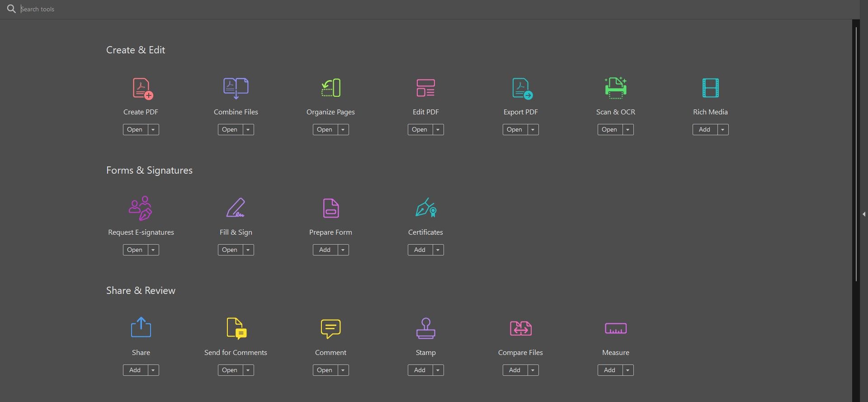
Task: Click the Edit PDF tool icon
Action: pyautogui.click(x=425, y=88)
